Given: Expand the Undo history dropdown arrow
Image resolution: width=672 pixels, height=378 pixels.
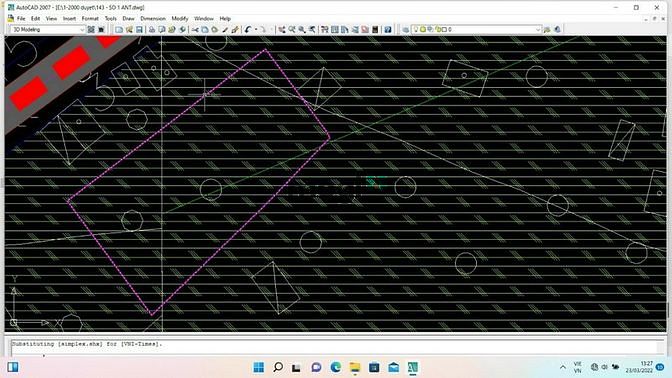Looking at the screenshot, I should (x=256, y=30).
